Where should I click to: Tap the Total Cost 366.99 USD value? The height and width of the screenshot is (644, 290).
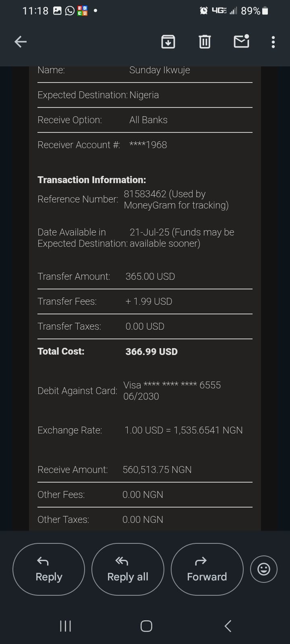coord(151,351)
